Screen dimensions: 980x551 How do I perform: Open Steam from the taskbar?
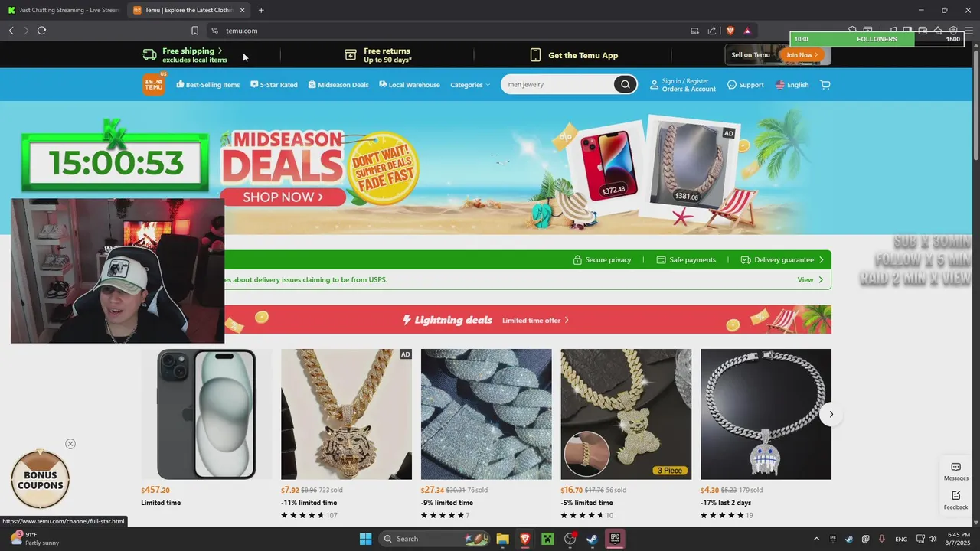(592, 539)
